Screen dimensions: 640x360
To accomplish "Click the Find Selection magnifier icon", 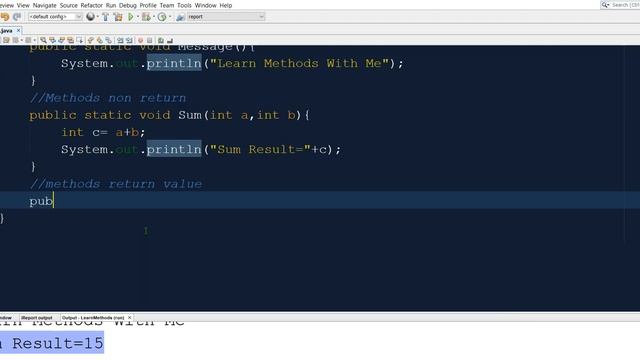I will tap(43, 40).
